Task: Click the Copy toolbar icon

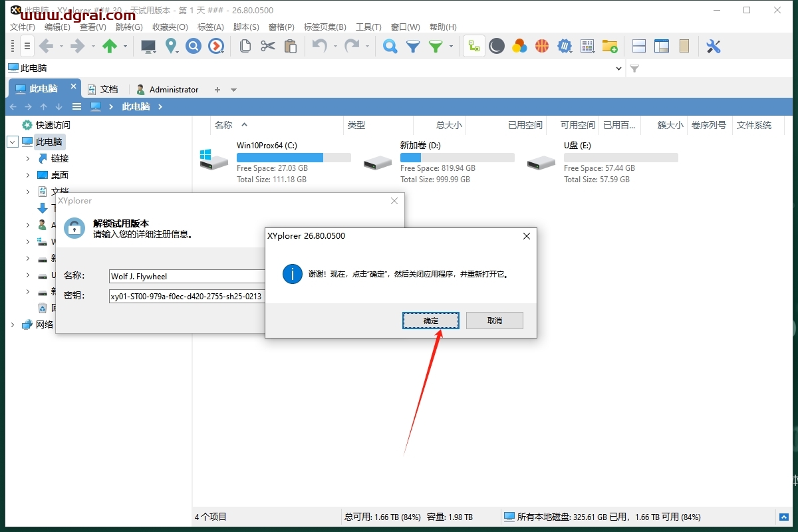Action: click(x=245, y=46)
